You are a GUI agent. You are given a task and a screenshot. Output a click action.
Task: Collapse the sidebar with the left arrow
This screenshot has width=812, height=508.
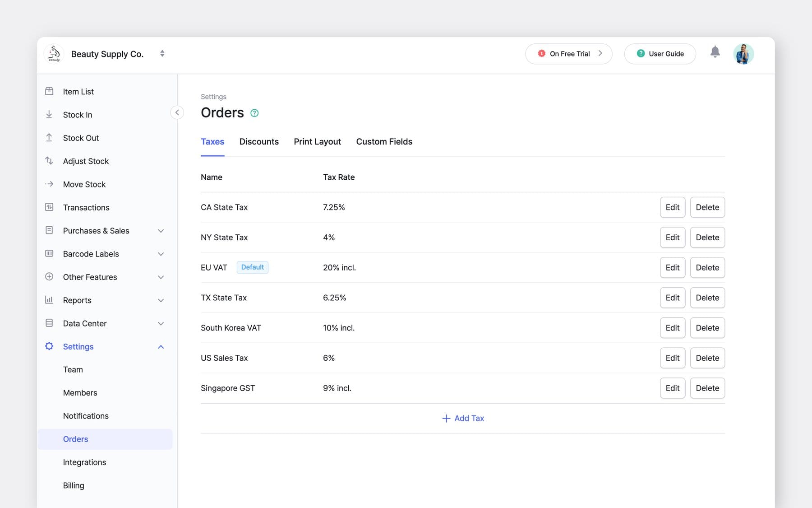(x=177, y=112)
